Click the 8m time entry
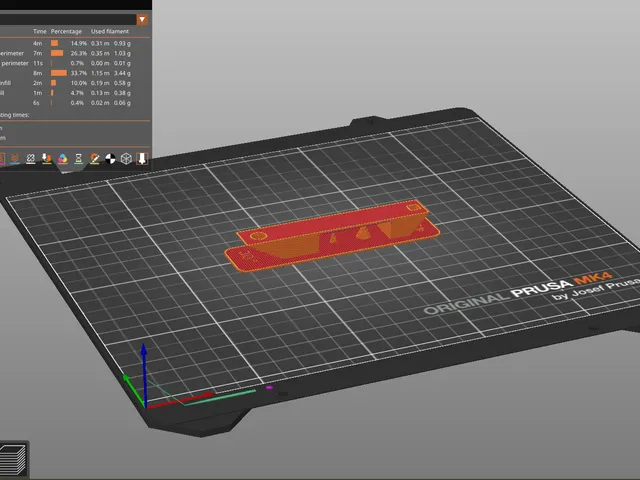The width and height of the screenshot is (640, 480). (38, 73)
